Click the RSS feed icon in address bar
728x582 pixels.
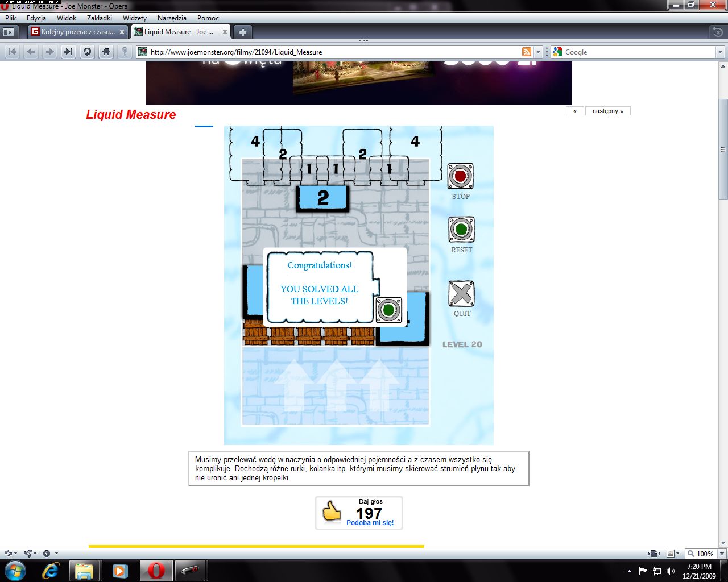[527, 52]
